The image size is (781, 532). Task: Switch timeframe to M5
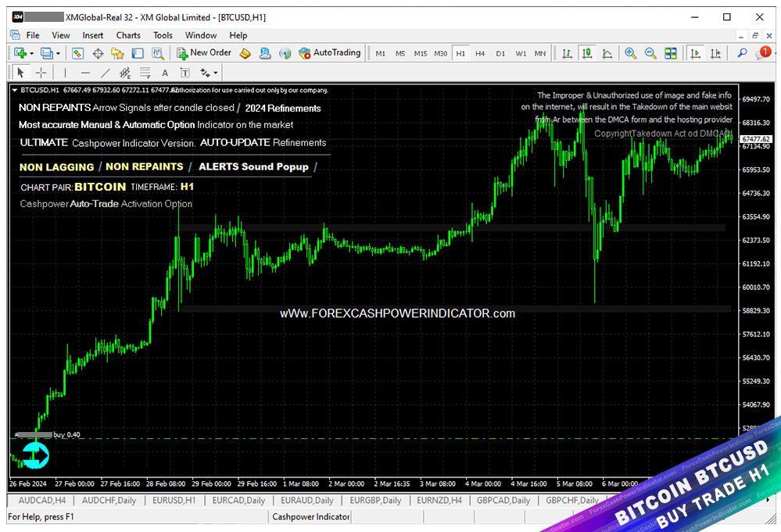(x=400, y=53)
